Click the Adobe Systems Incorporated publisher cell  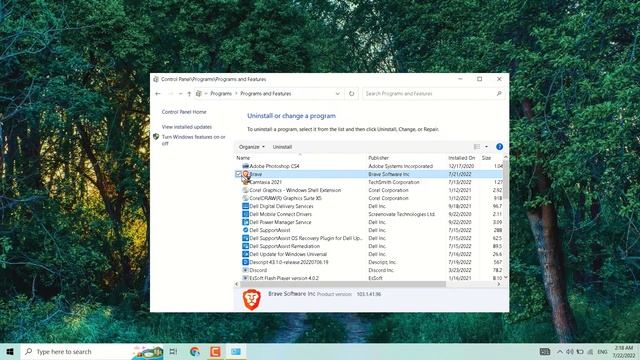400,166
